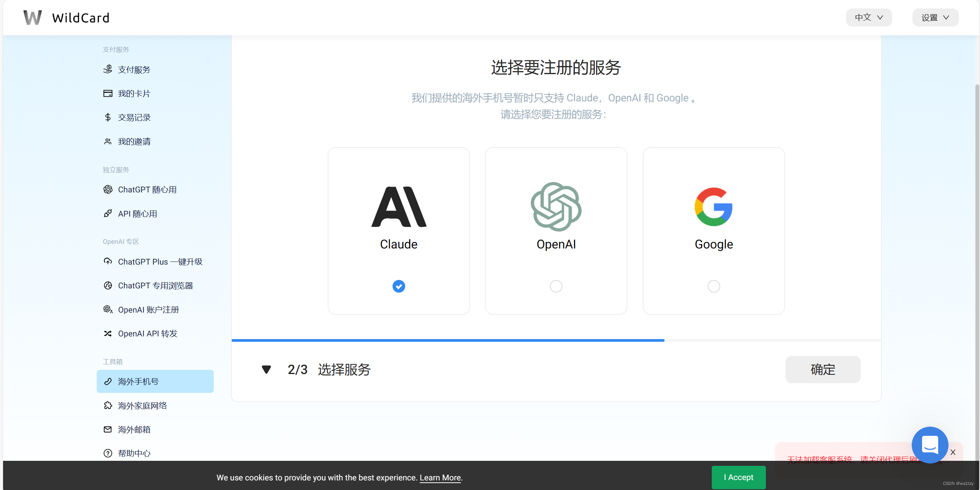Open the 设置 settings dropdown
This screenshot has height=490, width=980.
(x=935, y=18)
